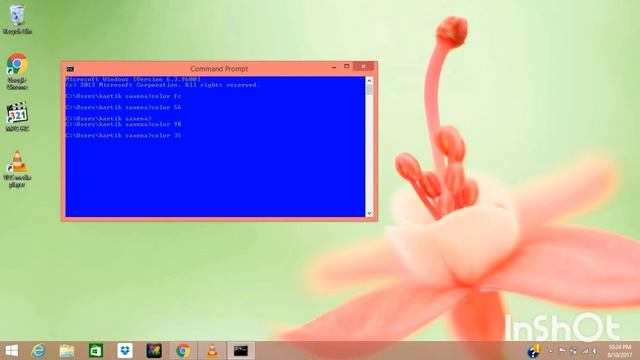Click the 'color 35' command line
The image size is (640, 360).
pyautogui.click(x=123, y=135)
